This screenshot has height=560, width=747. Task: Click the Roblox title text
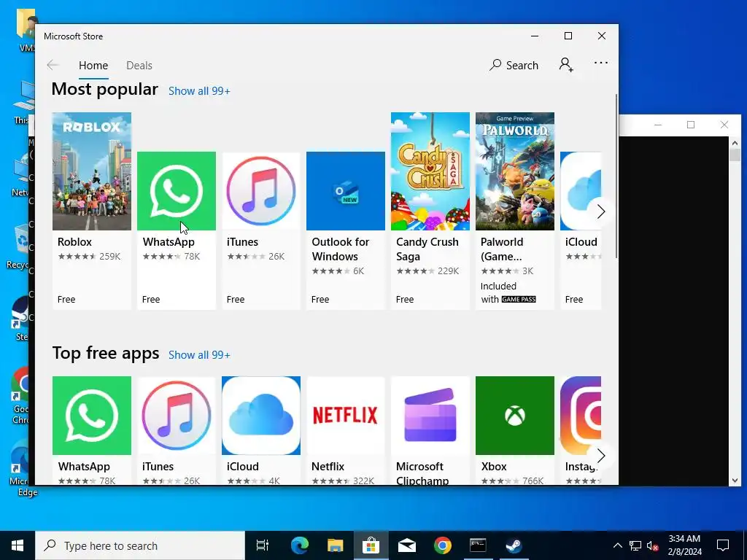tap(75, 242)
